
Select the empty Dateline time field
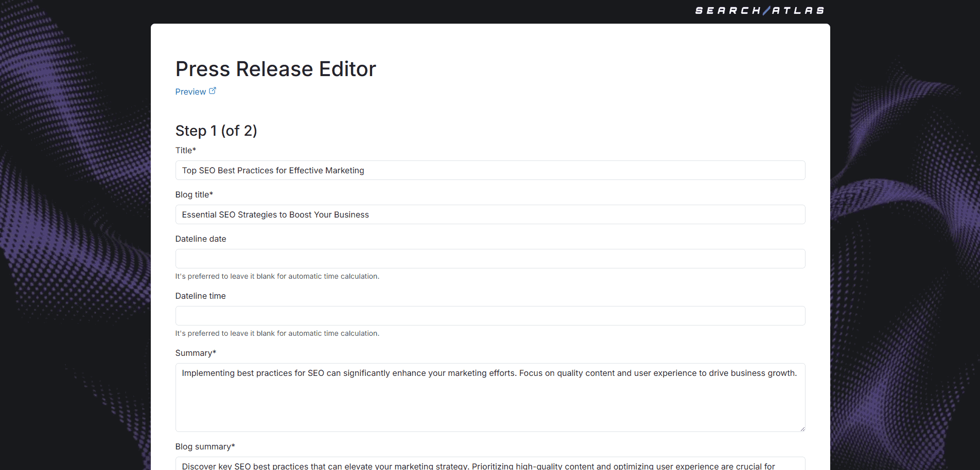(490, 316)
